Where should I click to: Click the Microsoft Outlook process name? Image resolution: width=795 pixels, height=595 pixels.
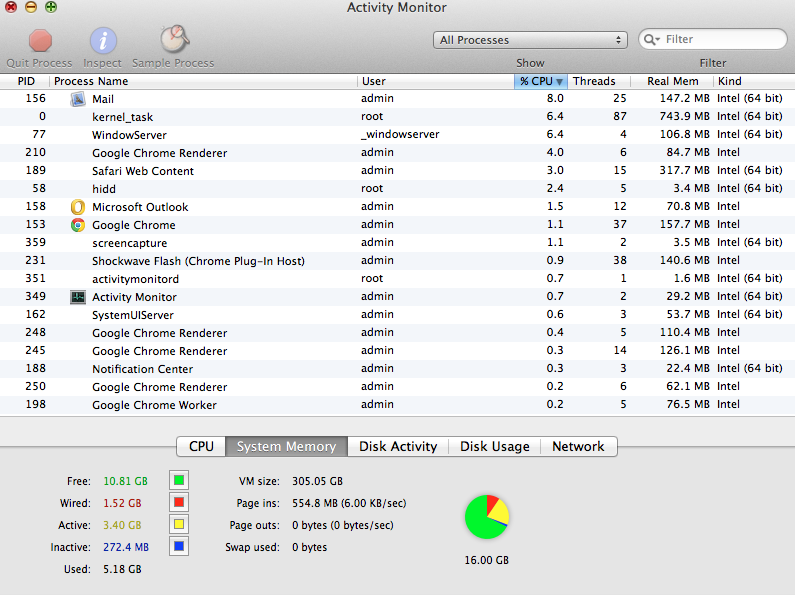click(x=140, y=207)
